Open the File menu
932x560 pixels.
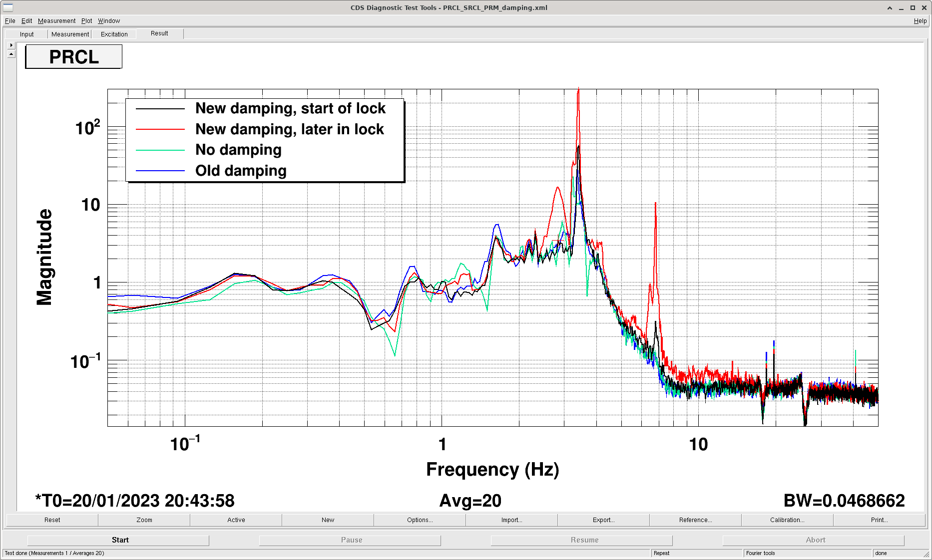[x=10, y=21]
